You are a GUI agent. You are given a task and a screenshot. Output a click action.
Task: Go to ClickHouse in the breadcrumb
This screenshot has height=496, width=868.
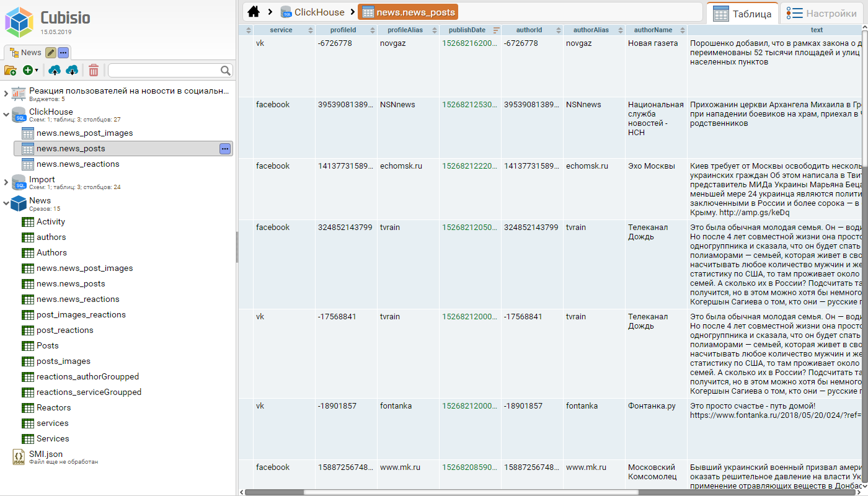(x=312, y=12)
